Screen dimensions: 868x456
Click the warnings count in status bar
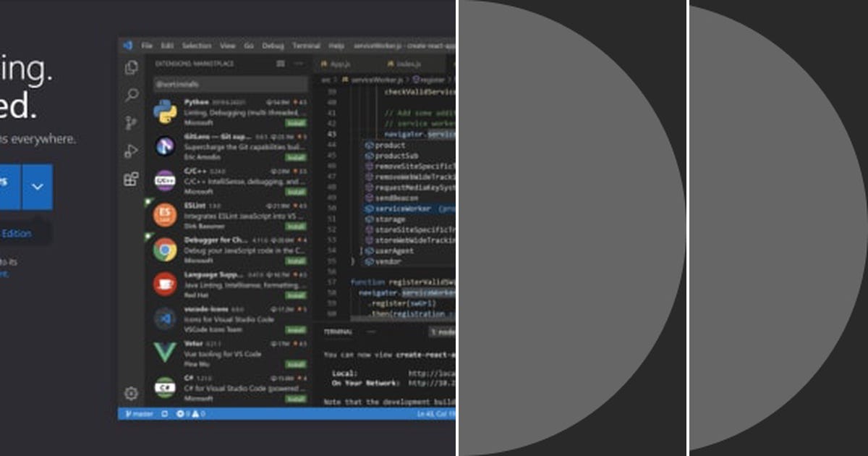(197, 413)
